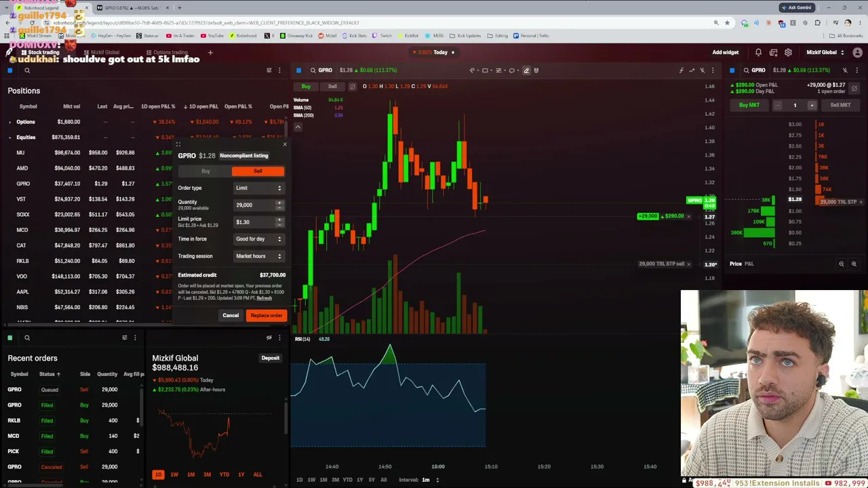The width and height of the screenshot is (868, 488).
Task: Open Positions widget filter settings icon
Action: click(269, 70)
